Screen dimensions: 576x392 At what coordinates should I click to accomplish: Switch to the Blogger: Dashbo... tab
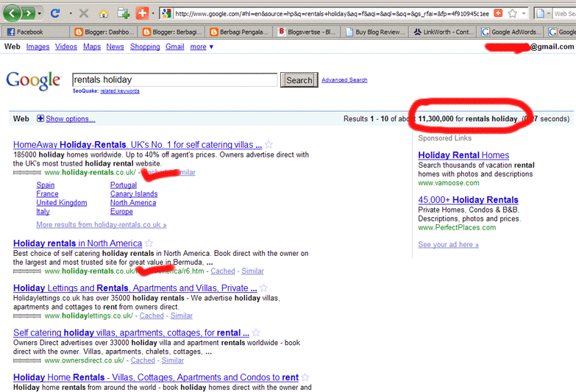[103, 32]
